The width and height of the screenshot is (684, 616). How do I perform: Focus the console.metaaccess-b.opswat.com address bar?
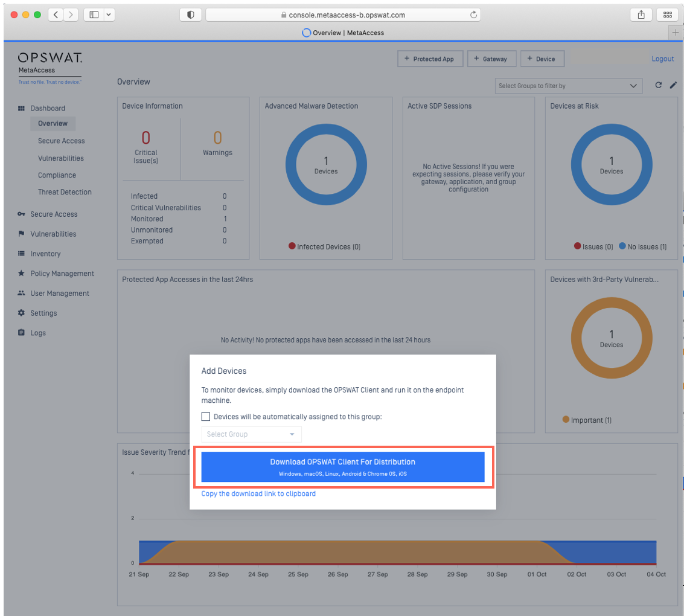pos(343,15)
